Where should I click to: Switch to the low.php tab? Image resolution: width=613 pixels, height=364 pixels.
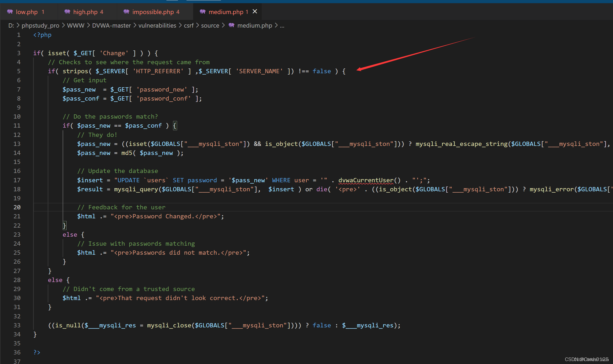coord(27,12)
